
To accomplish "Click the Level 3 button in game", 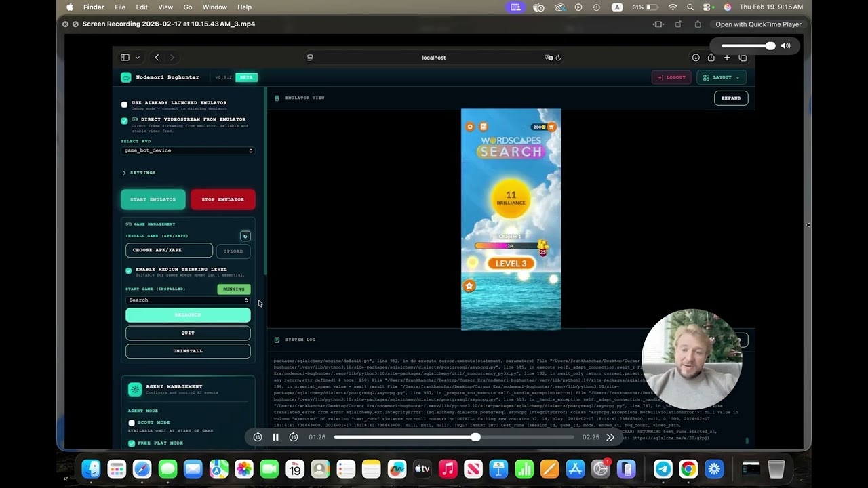I will click(x=511, y=264).
